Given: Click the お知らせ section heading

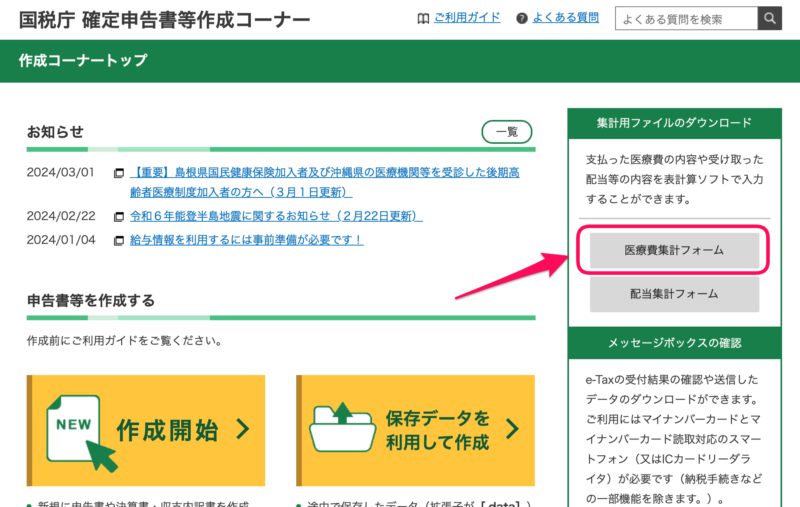Looking at the screenshot, I should pos(55,132).
